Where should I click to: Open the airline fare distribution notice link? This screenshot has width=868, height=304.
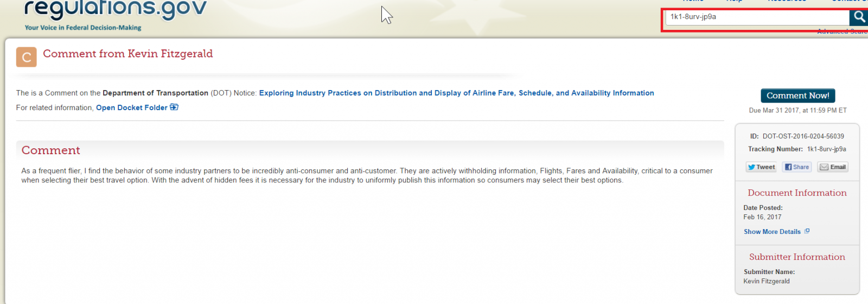[456, 93]
